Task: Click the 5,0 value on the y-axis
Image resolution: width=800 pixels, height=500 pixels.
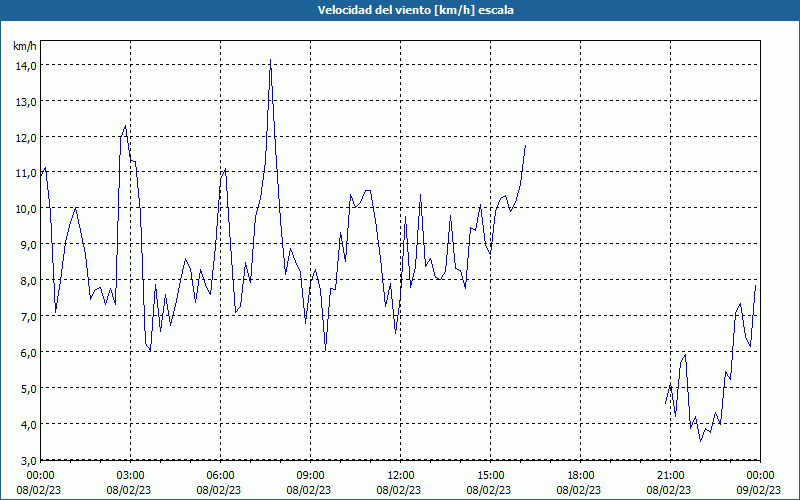Action: (x=28, y=388)
